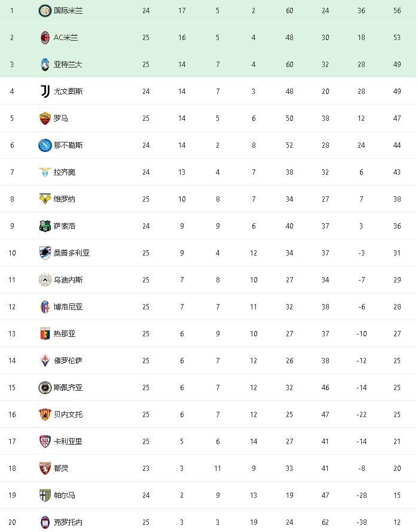This screenshot has width=418, height=532.
Task: Click the Torino bull crest
Action: 45,468
